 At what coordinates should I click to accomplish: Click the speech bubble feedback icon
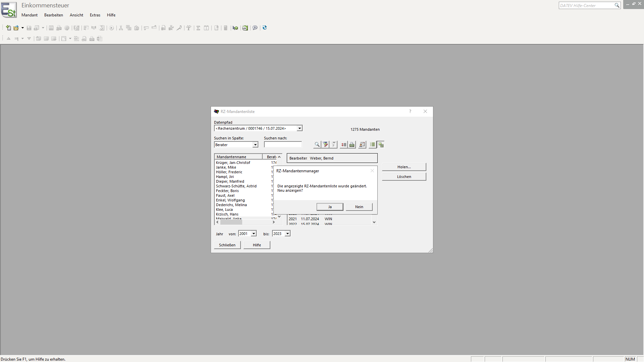click(255, 28)
